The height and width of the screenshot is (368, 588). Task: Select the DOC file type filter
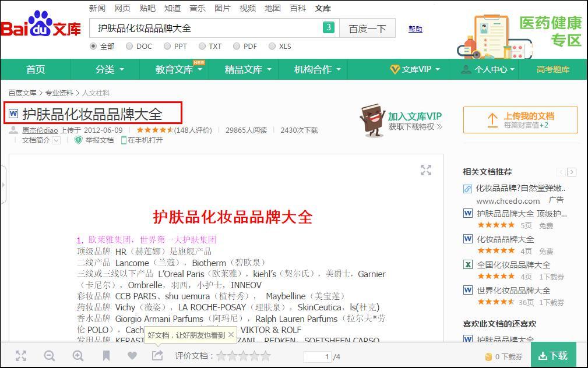(x=129, y=46)
